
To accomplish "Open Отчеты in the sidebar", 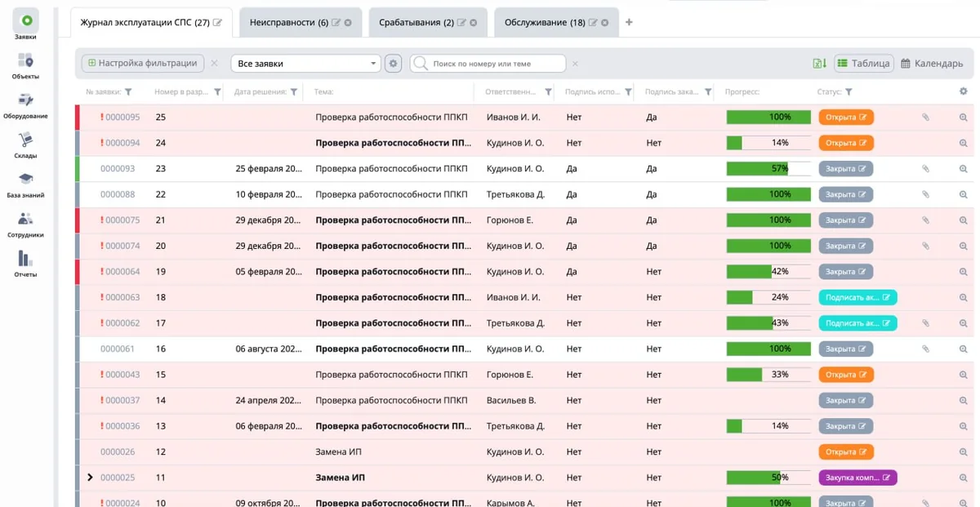I will [x=25, y=263].
